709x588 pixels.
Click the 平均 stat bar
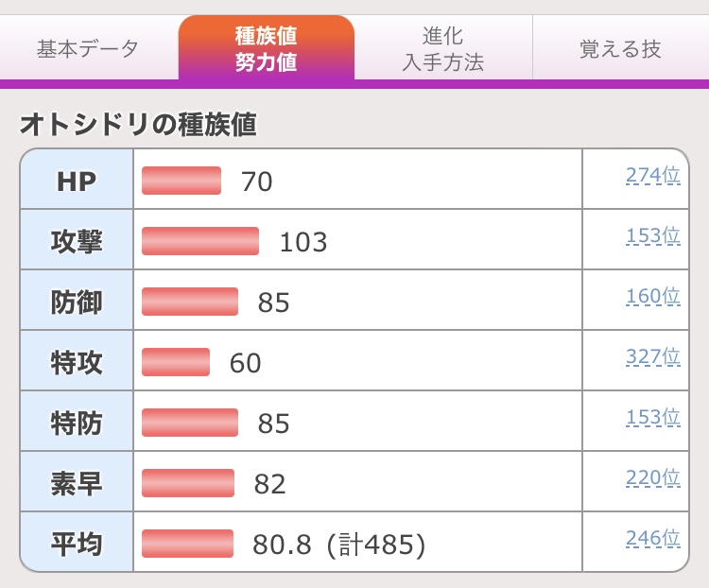click(187, 544)
